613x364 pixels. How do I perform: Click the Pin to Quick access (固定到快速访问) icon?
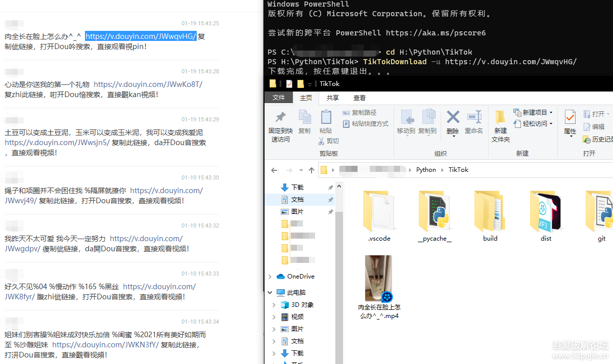pyautogui.click(x=280, y=117)
